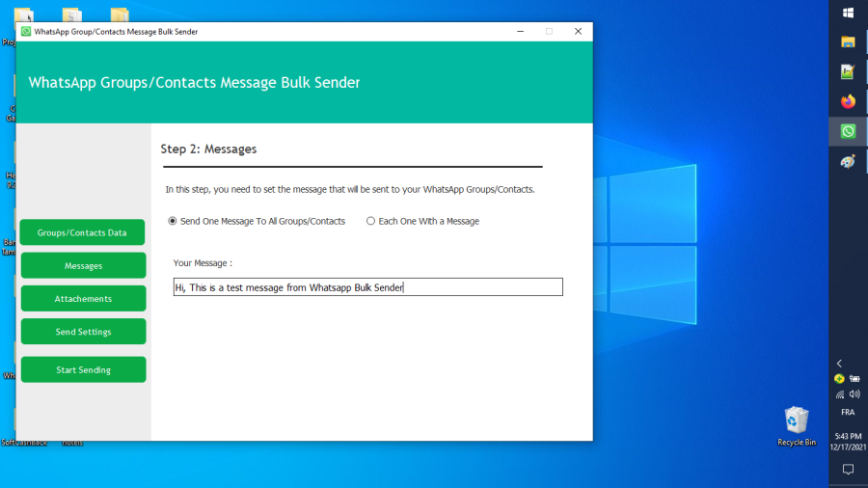Click the volume speaker tray icon
This screenshot has width=868, height=488.
854,394
